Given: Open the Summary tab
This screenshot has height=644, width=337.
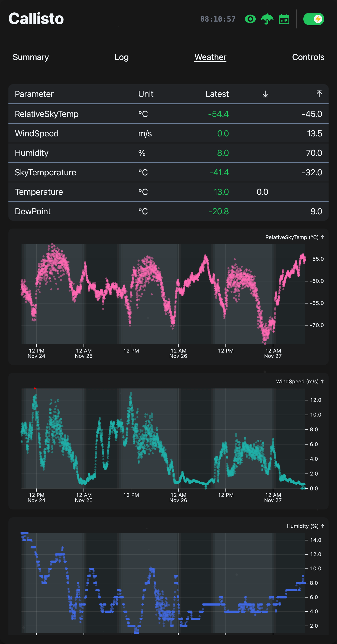Looking at the screenshot, I should [x=31, y=57].
